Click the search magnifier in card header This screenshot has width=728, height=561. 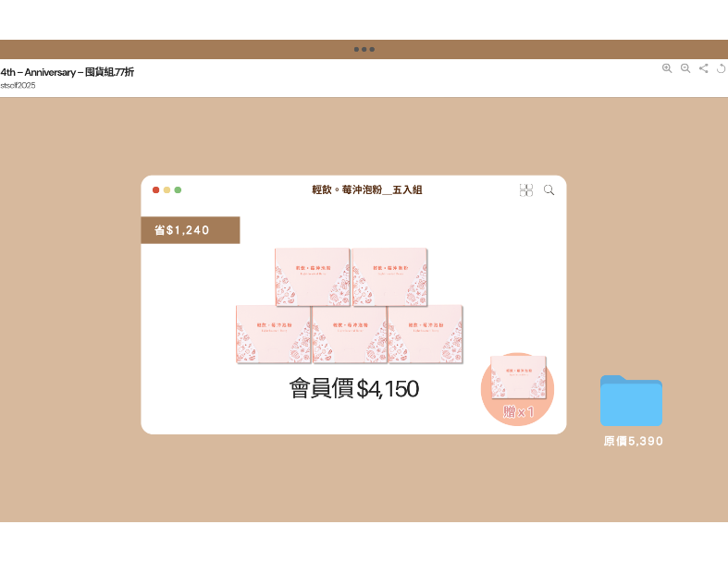tap(549, 189)
